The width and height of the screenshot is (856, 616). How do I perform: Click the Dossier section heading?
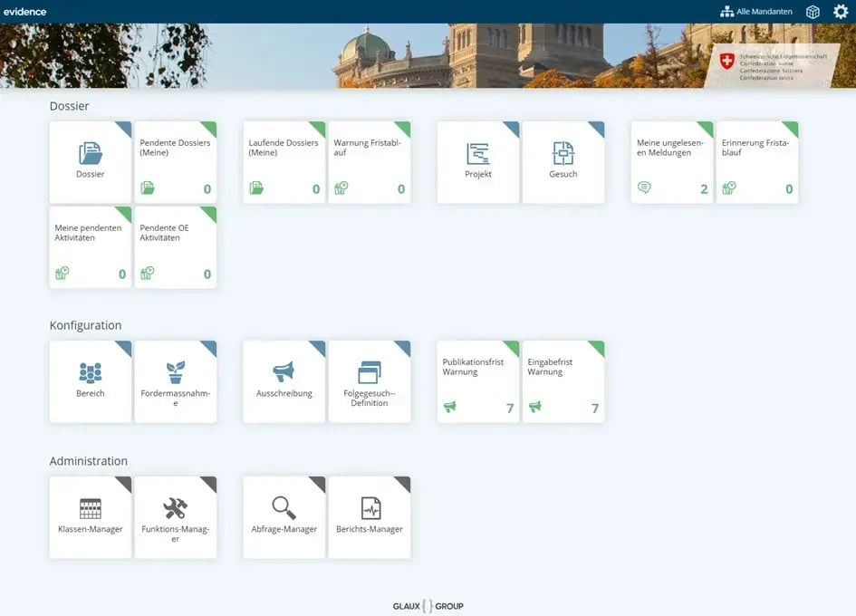point(70,106)
